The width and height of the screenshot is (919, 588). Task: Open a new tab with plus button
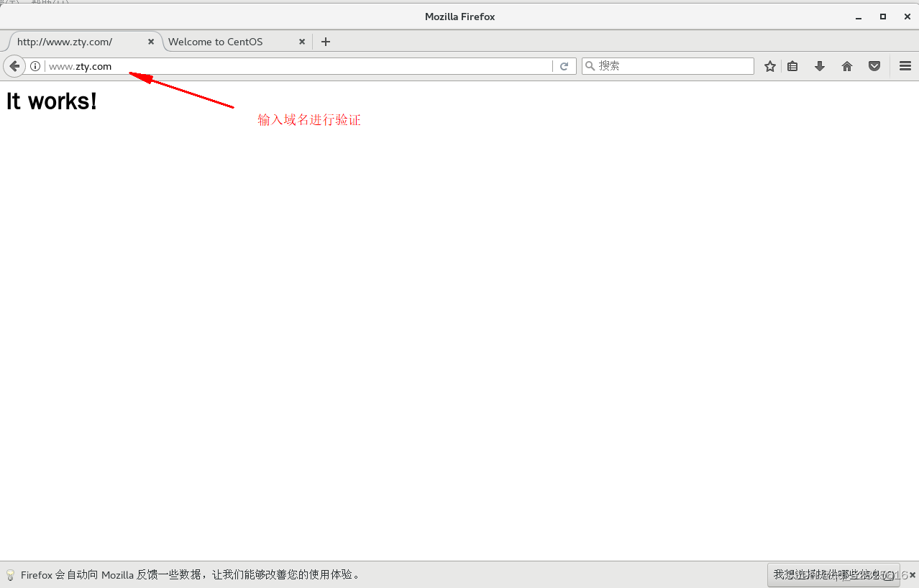pos(326,42)
